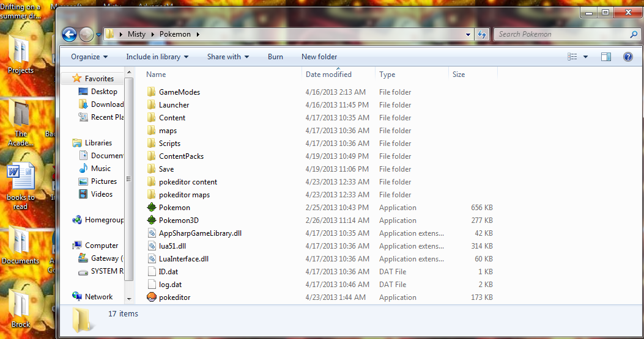Viewport: 644px width, 339px height.
Task: Click the Refresh button beside address bar
Action: pos(482,34)
